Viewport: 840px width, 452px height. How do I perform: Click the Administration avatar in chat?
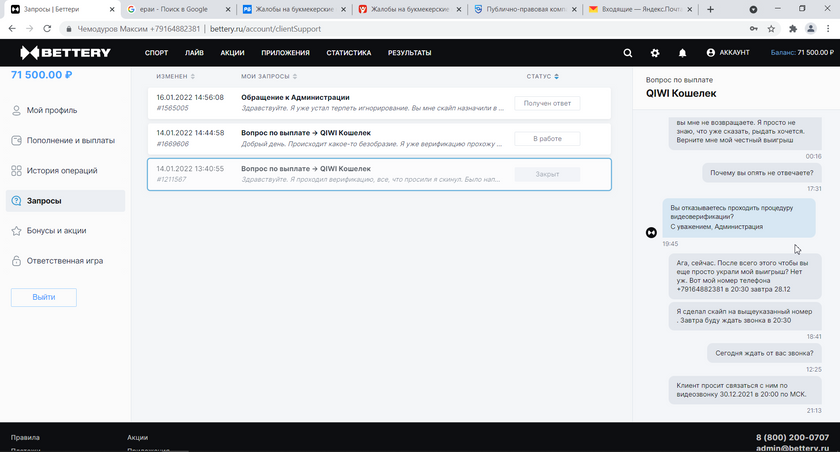pyautogui.click(x=651, y=232)
